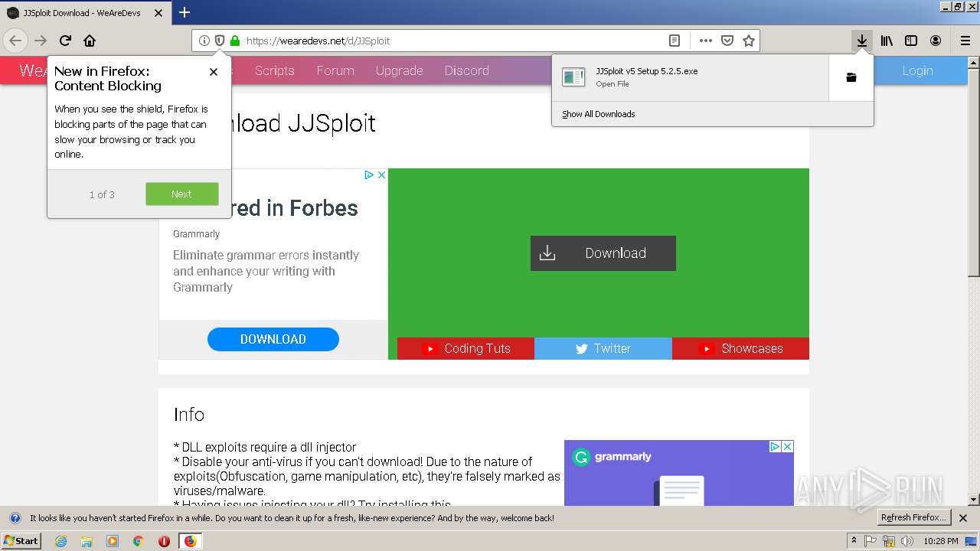The height and width of the screenshot is (551, 980).
Task: Click Action Center flag tray icon
Action: tap(871, 541)
